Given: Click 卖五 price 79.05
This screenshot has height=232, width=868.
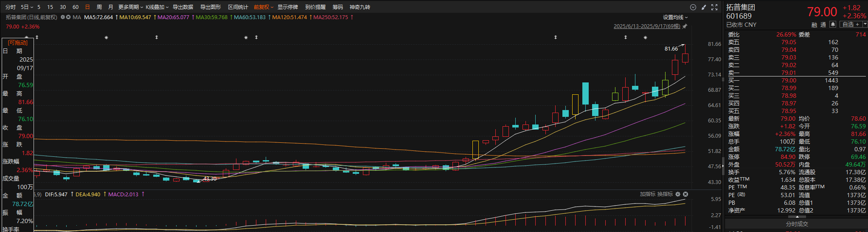Looking at the screenshot, I should coord(789,42).
